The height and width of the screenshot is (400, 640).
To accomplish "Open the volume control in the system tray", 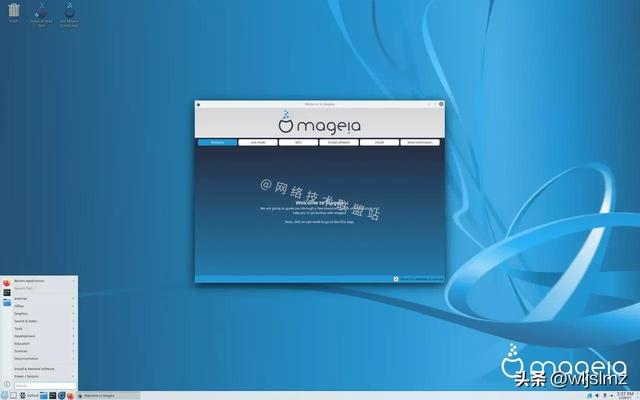I will pos(597,396).
